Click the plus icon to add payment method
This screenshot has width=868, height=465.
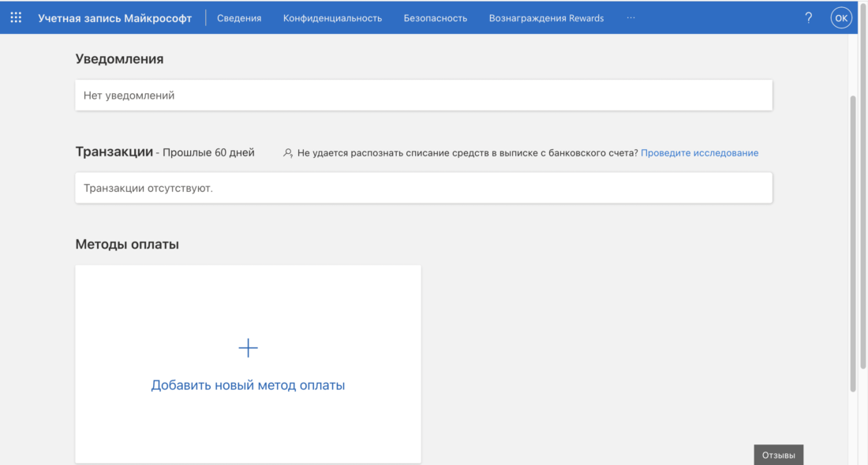248,347
